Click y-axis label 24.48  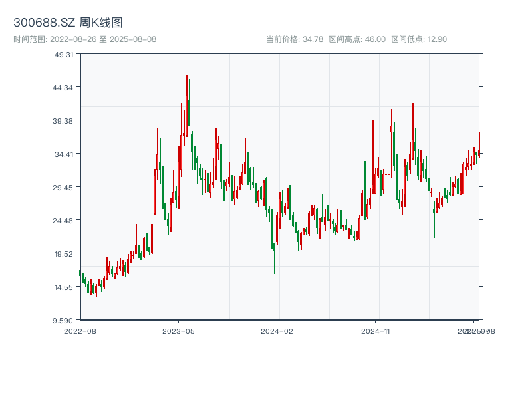[63, 221]
